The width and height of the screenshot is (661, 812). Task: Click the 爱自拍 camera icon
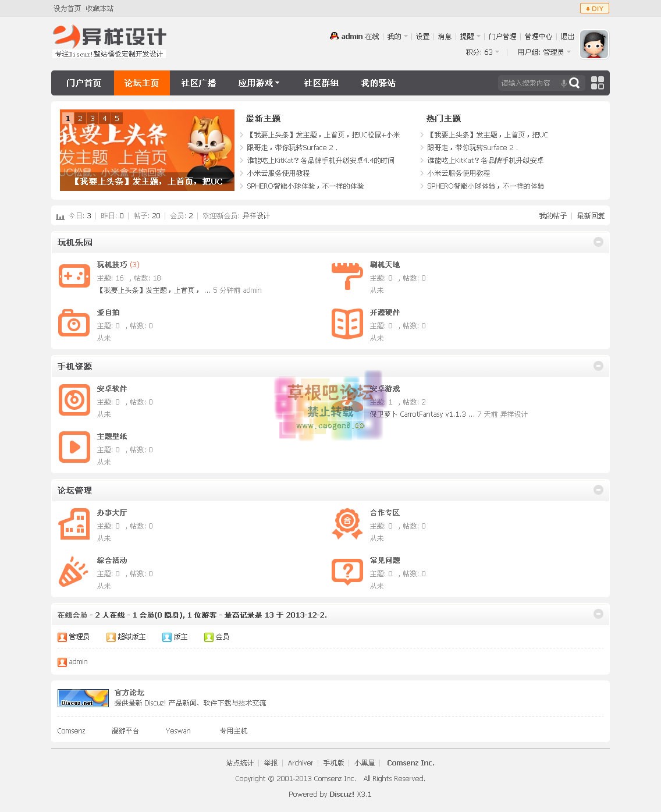click(74, 324)
